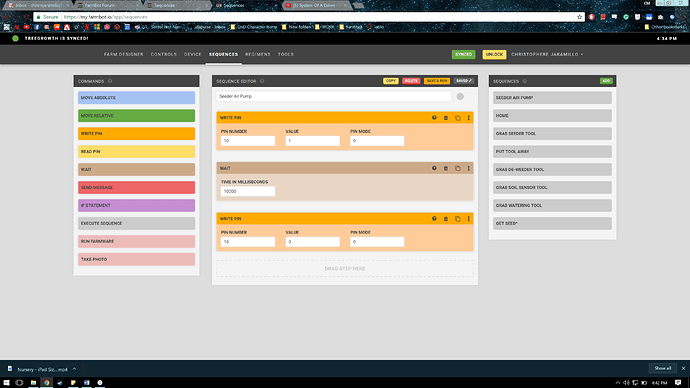Open the Sequence Editor info icon

(x=262, y=81)
